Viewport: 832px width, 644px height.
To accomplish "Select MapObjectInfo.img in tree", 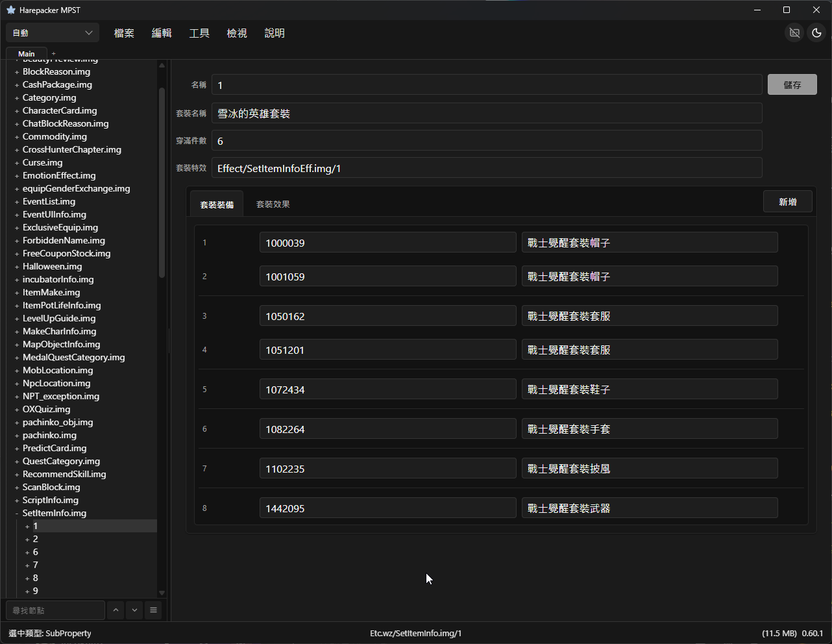I will (x=62, y=344).
